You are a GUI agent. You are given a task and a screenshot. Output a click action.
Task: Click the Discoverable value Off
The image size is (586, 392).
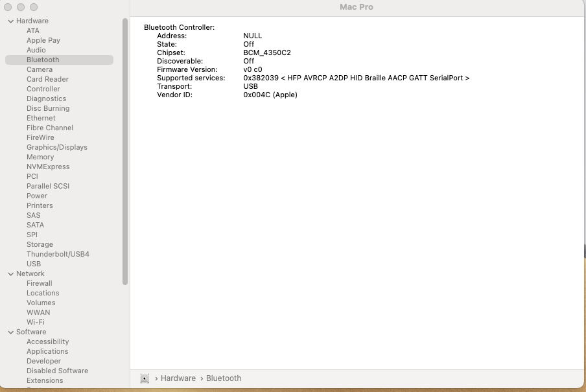(x=248, y=61)
